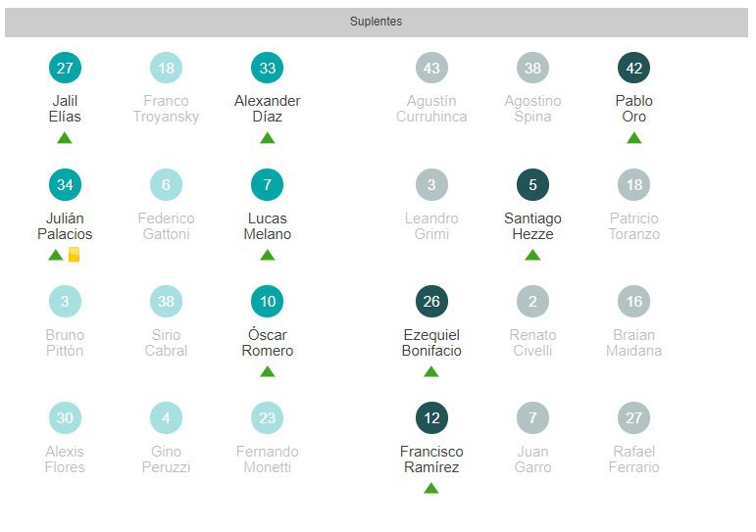756x532 pixels.
Task: Select Leandro Grimi player name
Action: (x=431, y=226)
